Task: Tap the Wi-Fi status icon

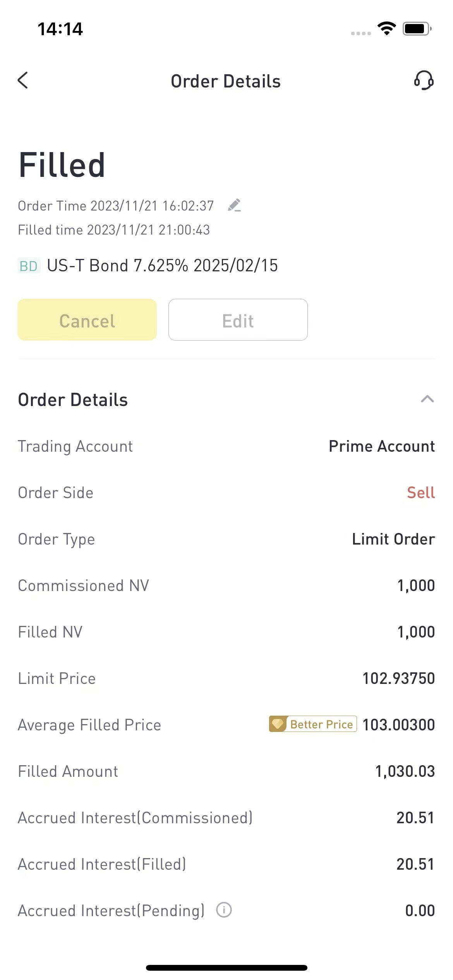Action: [386, 29]
